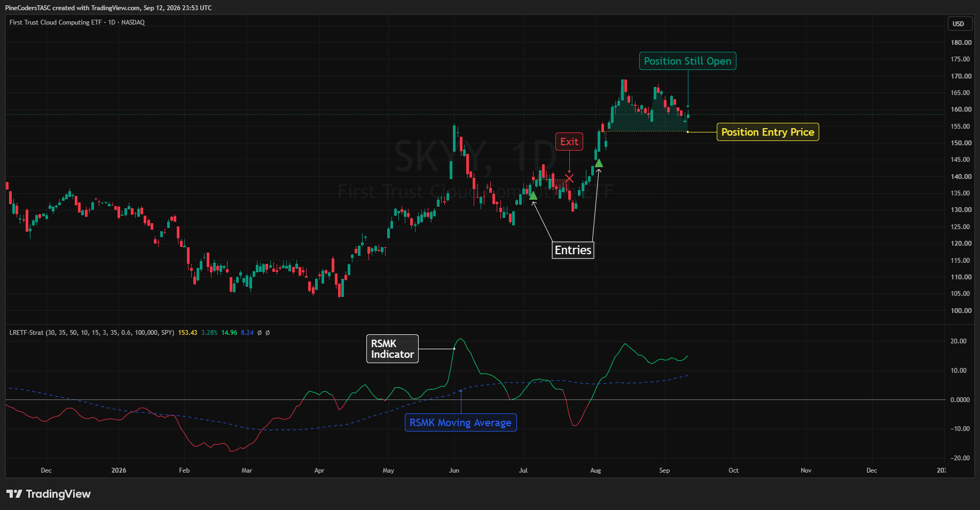The width and height of the screenshot is (980, 510).
Task: Click the Aug label on time axis
Action: [x=595, y=470]
